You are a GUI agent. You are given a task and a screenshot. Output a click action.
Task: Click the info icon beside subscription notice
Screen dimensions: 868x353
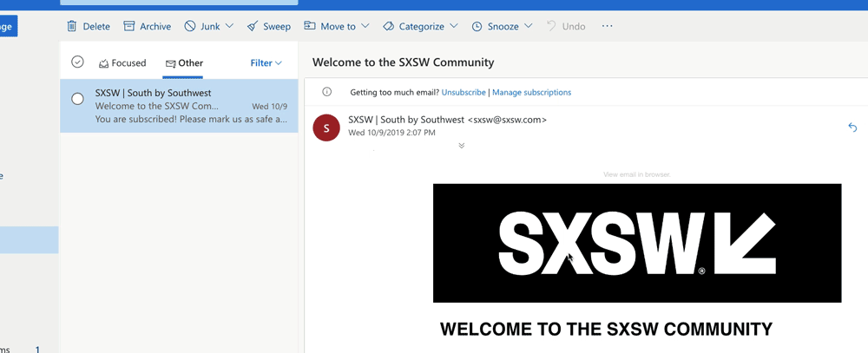coord(327,92)
